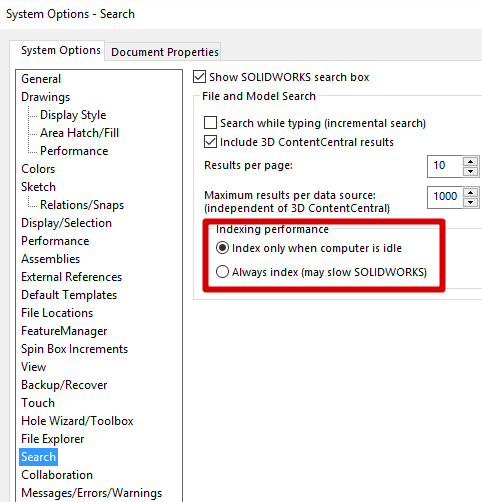Decrease Maximum results per data source value

(470, 202)
